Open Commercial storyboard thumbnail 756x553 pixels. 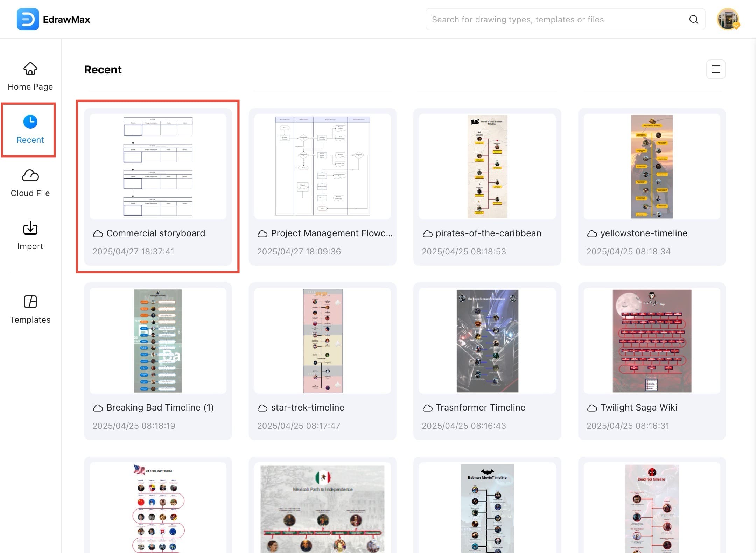pos(158,167)
